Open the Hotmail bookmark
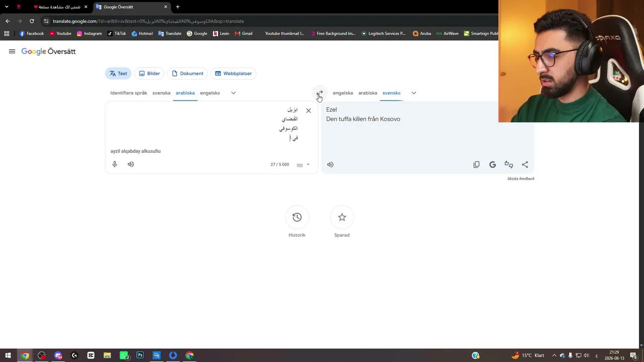This screenshot has width=644, height=362. point(142,34)
